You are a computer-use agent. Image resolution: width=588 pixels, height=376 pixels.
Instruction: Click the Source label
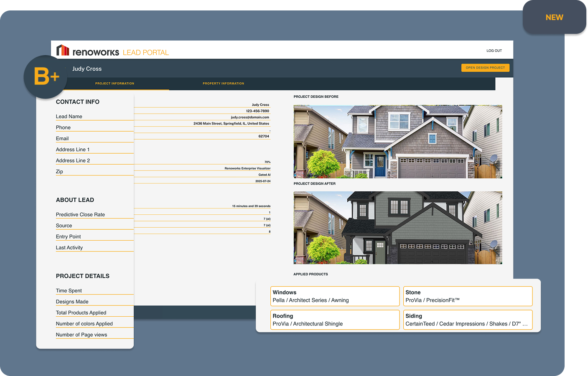coord(64,226)
